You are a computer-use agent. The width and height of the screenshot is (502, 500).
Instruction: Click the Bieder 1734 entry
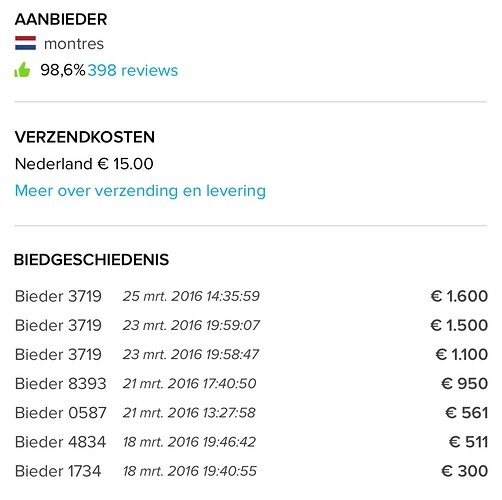coord(251,471)
